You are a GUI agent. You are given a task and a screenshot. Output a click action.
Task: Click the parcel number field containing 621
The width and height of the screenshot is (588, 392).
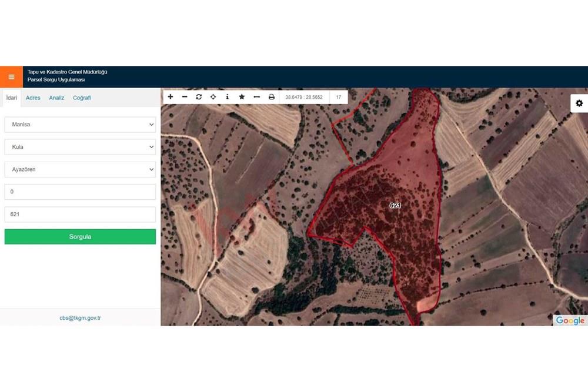pos(80,215)
